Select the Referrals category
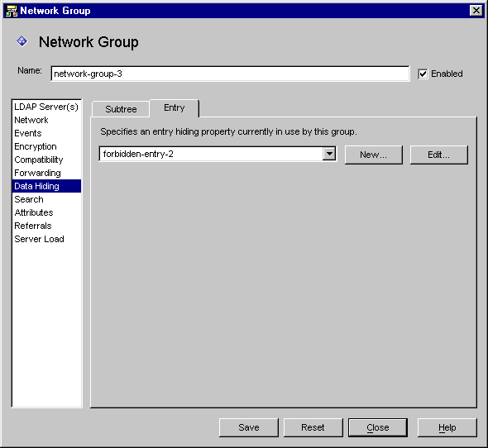 (x=46, y=226)
